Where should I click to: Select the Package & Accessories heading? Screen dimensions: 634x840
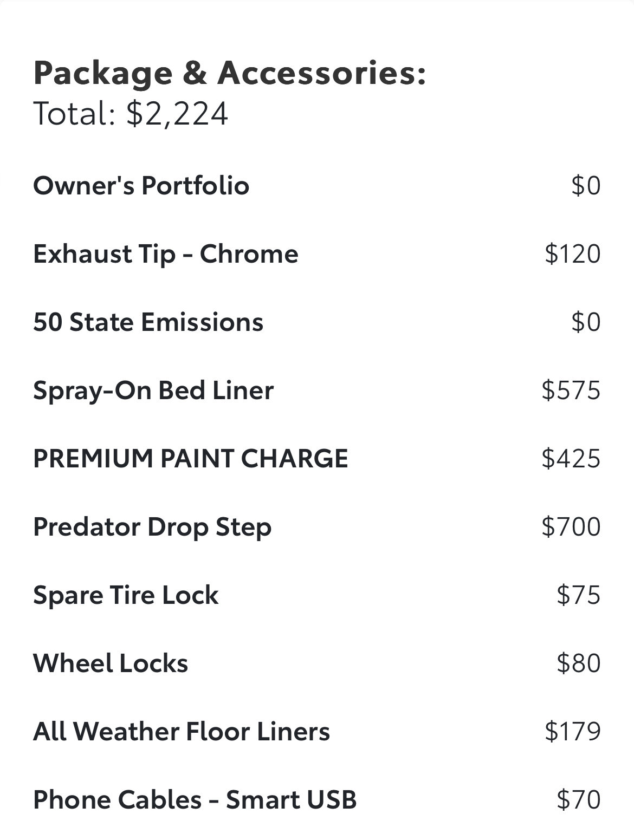[230, 74]
